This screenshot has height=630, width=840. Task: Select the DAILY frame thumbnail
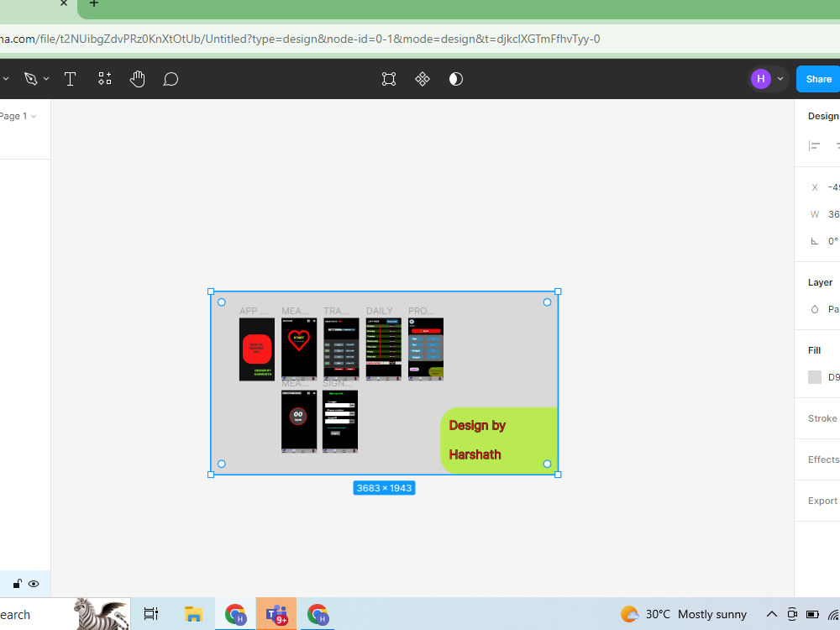click(x=383, y=349)
